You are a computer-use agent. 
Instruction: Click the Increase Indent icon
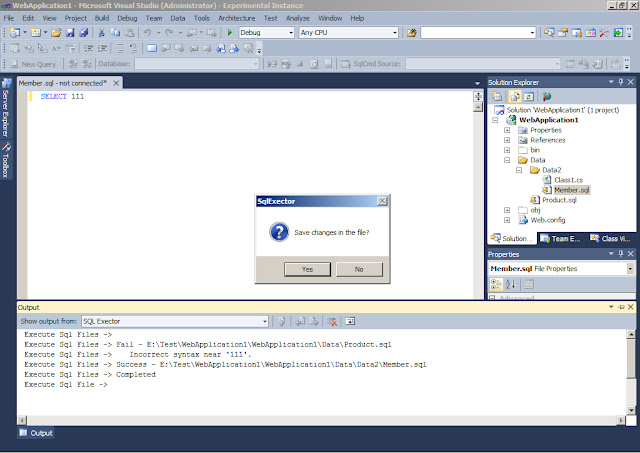point(102,49)
